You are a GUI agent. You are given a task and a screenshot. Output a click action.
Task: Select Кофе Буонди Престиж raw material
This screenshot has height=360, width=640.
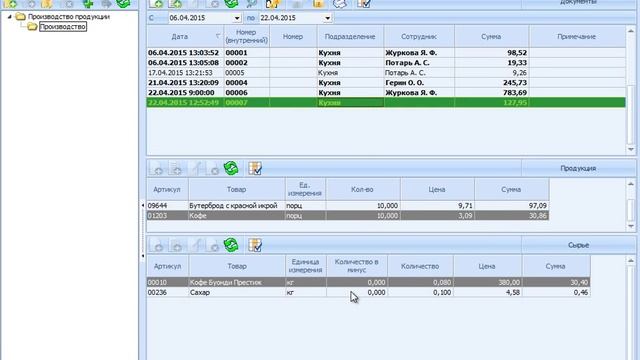tap(368, 282)
